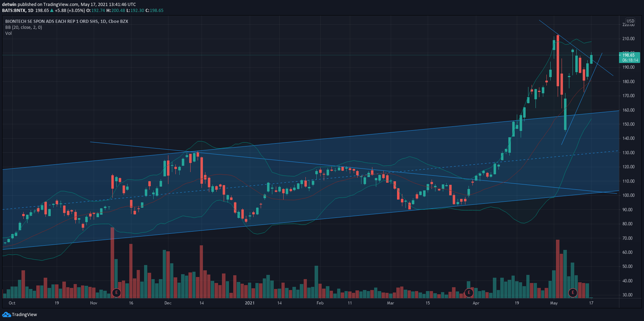Open the earnings marker near November
The image size is (644, 321).
coord(116,292)
